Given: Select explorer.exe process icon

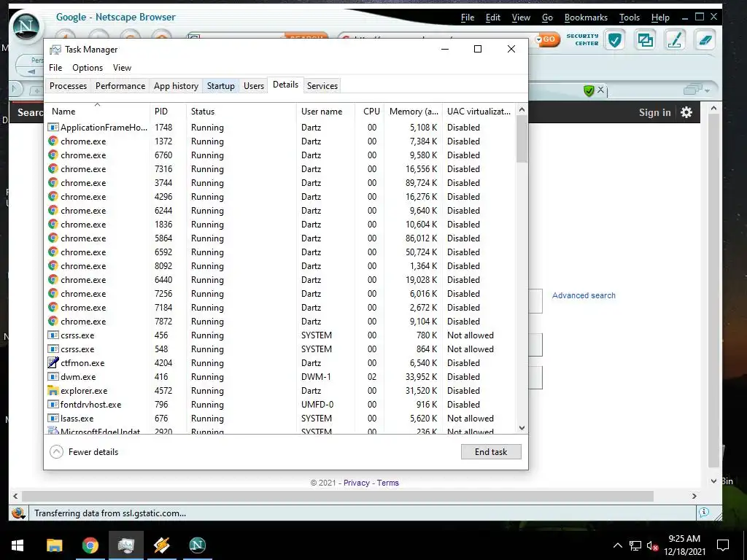Looking at the screenshot, I should click(x=53, y=391).
